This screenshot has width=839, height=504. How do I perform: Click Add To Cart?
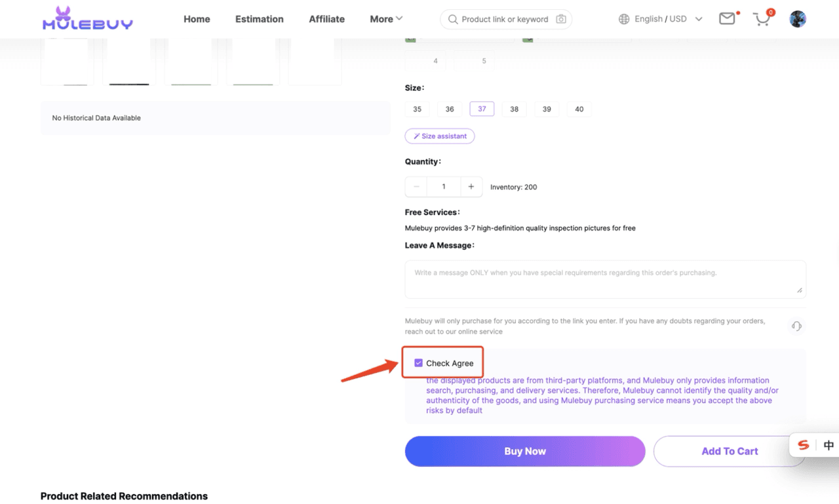[x=730, y=451]
